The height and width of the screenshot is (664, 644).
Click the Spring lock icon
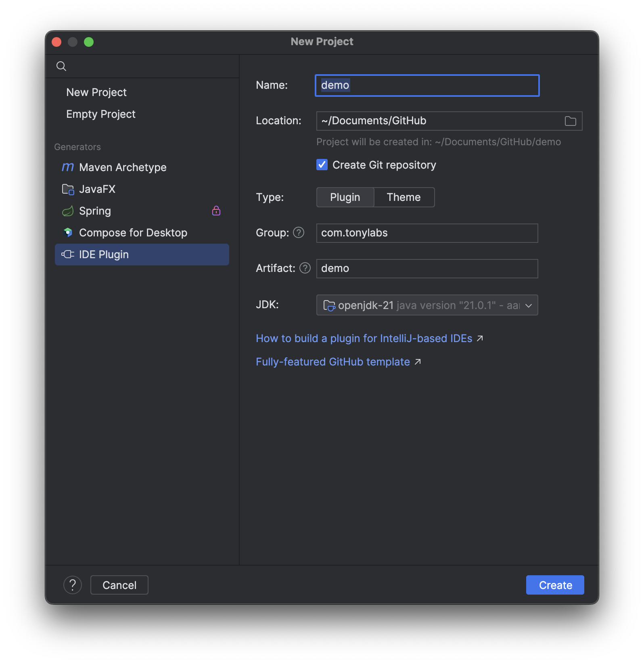216,211
